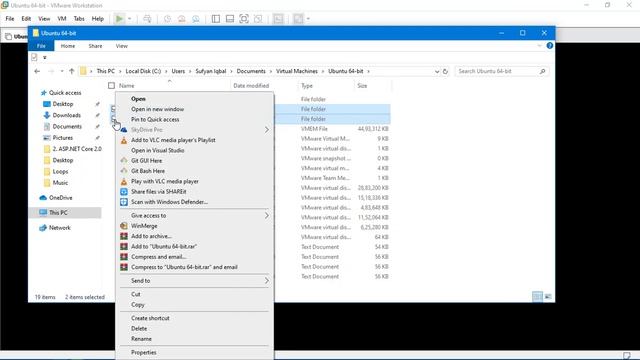Click the VLC cone icon beside Add to Playlist
Screen dimensions: 640x360
[124, 140]
